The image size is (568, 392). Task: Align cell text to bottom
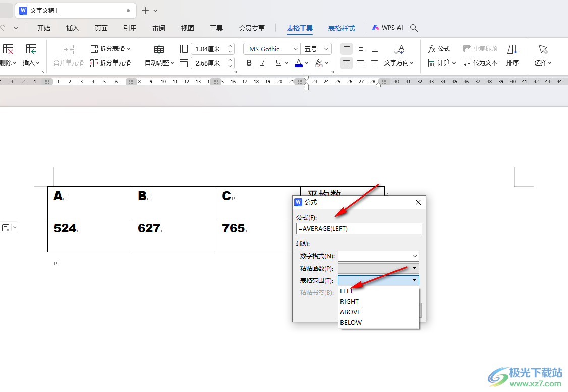pos(375,49)
